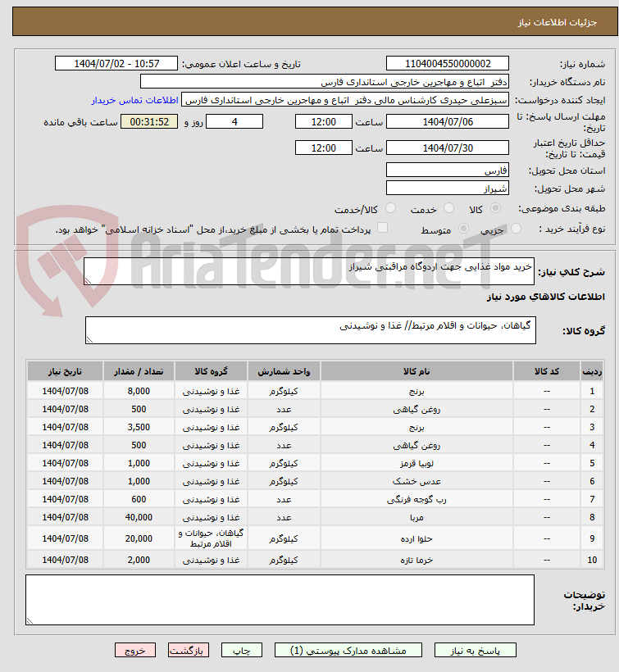This screenshot has width=619, height=672.
Task: Click the اطلاعات کالاهای مورد نیاز heading
Action: [x=546, y=297]
